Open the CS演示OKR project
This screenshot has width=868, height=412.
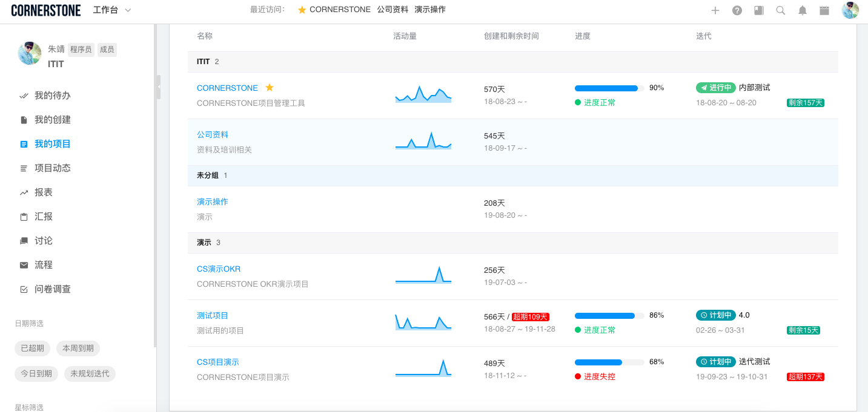(219, 269)
